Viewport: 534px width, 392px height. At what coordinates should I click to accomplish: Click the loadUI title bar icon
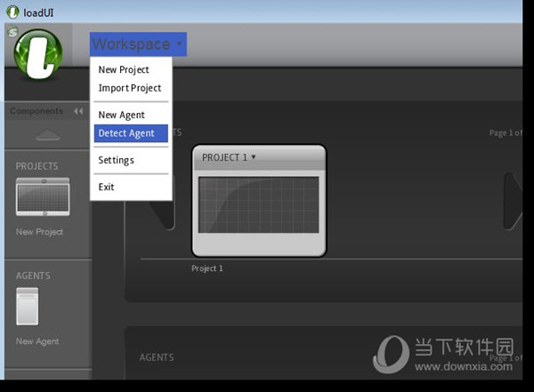[13, 12]
